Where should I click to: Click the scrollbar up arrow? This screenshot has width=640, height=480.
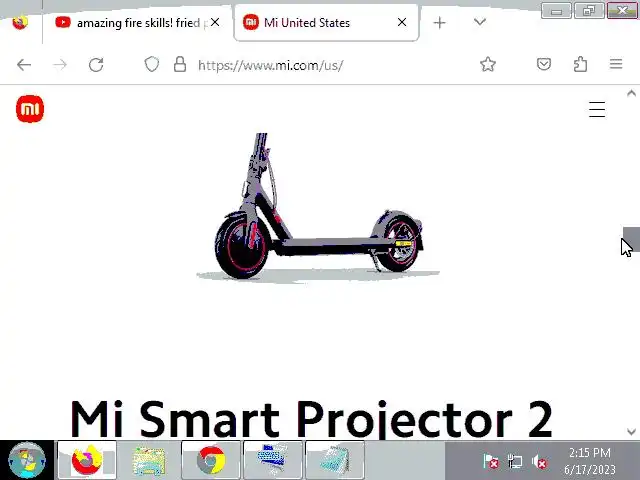pyautogui.click(x=631, y=93)
